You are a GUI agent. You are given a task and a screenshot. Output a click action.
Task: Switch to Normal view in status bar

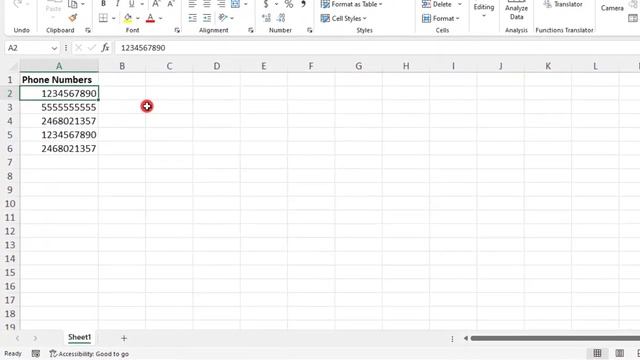[x=597, y=353]
